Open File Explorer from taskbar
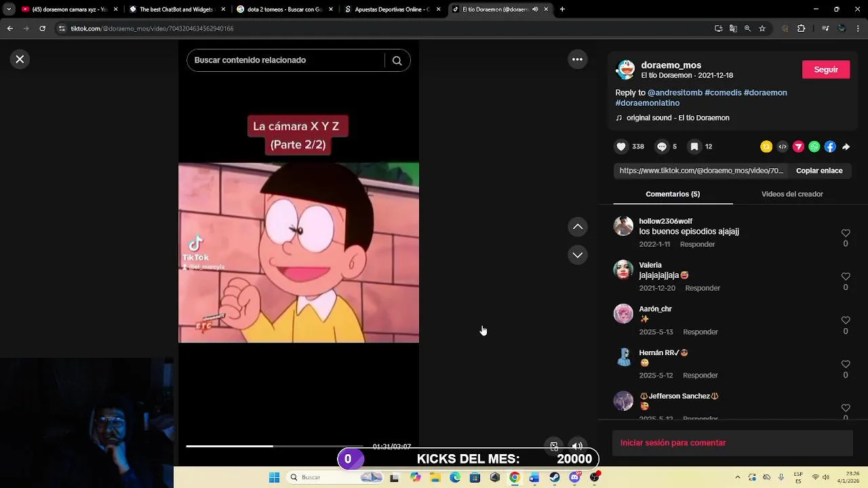 [435, 477]
